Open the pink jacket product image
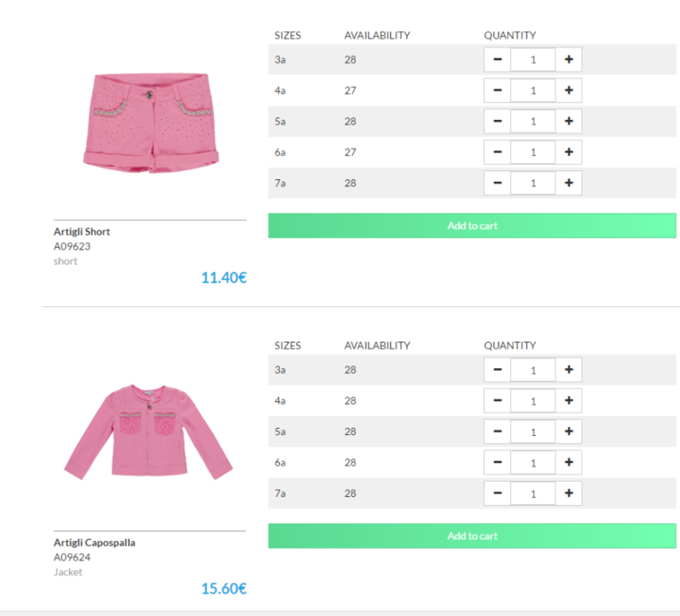This screenshot has height=616, width=680. [x=148, y=430]
